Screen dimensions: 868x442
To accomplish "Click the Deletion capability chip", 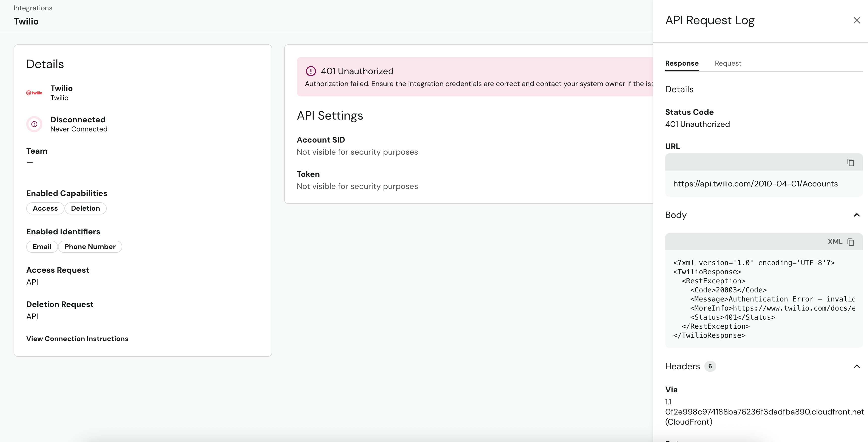I will coord(85,208).
